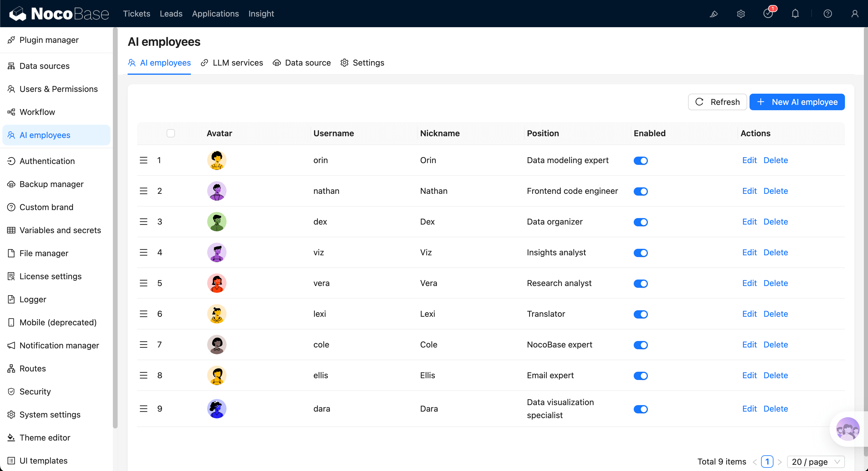
Task: Open the settings gear in top bar
Action: pos(740,14)
